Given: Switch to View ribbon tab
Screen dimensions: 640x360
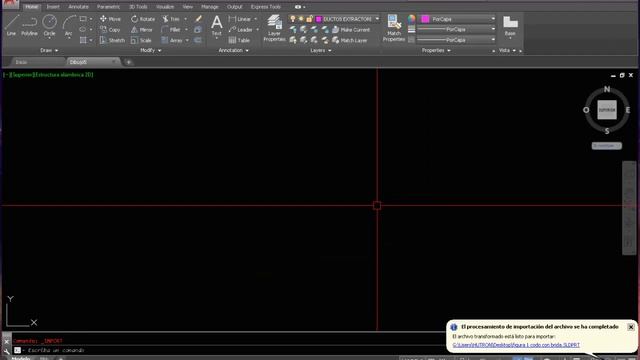Looking at the screenshot, I should coord(187,7).
